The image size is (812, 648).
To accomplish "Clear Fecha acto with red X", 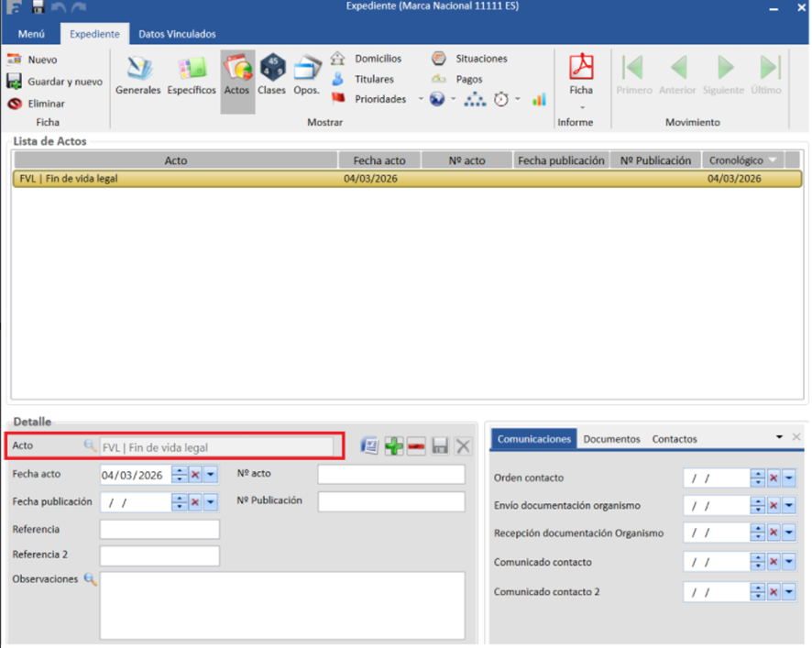I will point(195,475).
